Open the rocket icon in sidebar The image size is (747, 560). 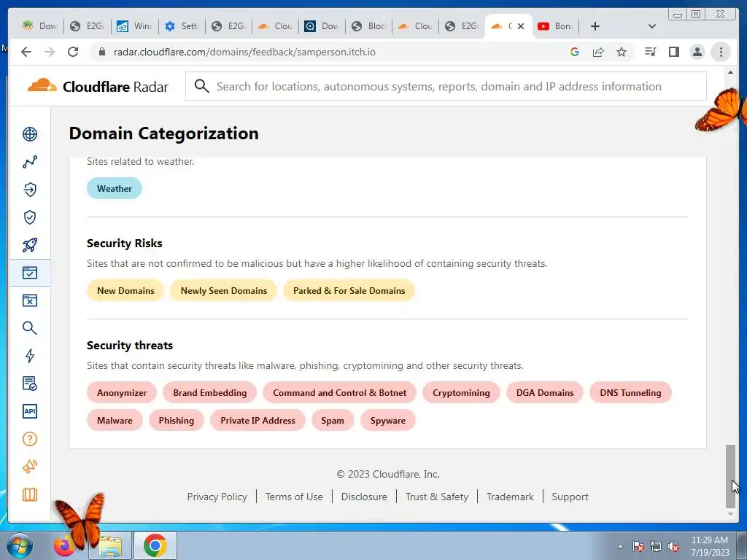pos(29,245)
